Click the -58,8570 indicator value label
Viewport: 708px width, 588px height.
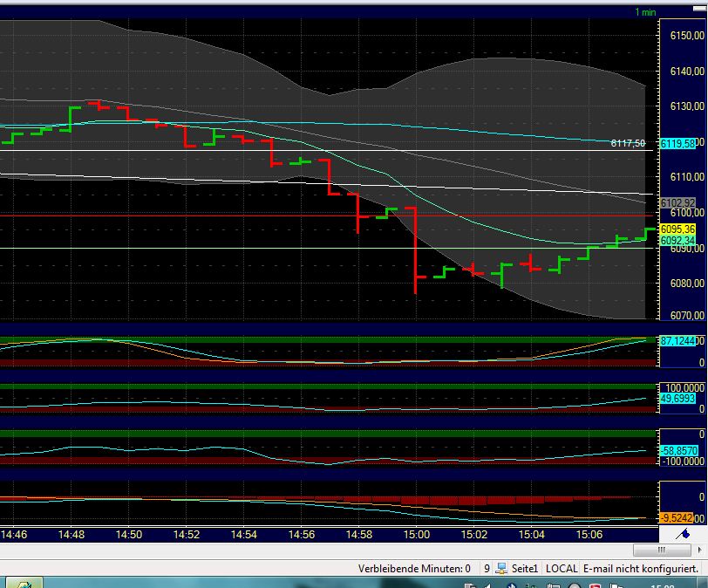(x=677, y=450)
